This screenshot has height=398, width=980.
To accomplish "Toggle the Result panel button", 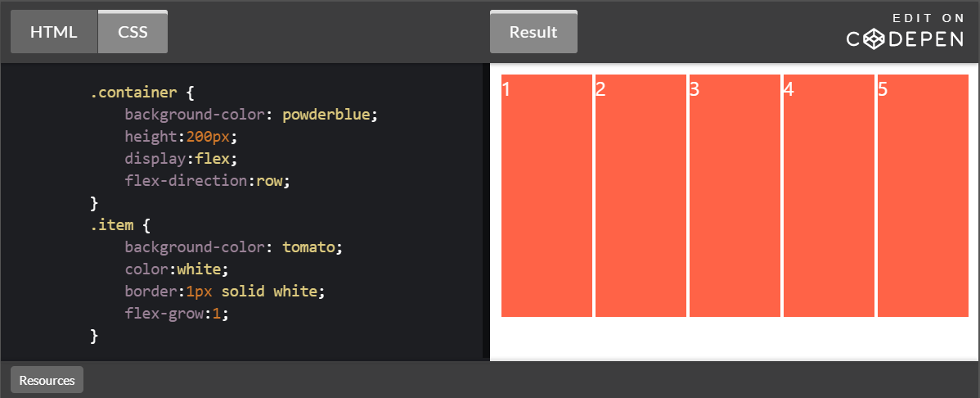I will pyautogui.click(x=533, y=33).
